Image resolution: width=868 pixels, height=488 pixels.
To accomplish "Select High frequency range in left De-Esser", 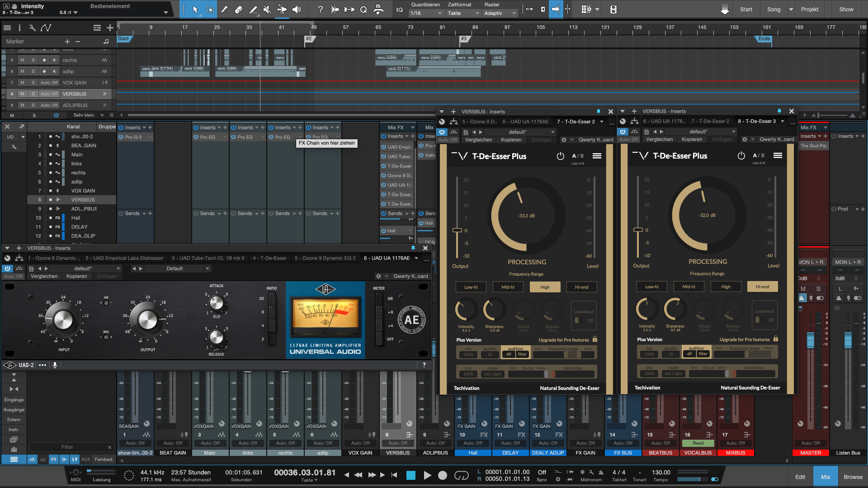I will click(x=545, y=287).
